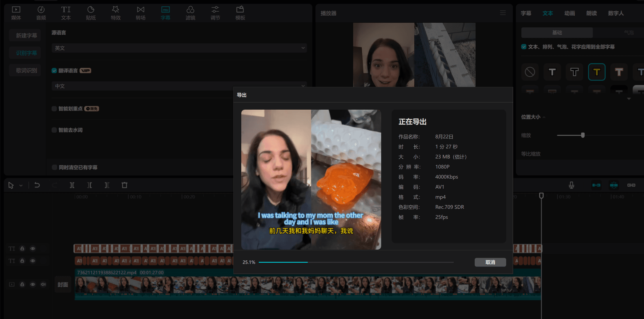Select the delete clip trash icon
644x319 pixels.
pos(124,185)
